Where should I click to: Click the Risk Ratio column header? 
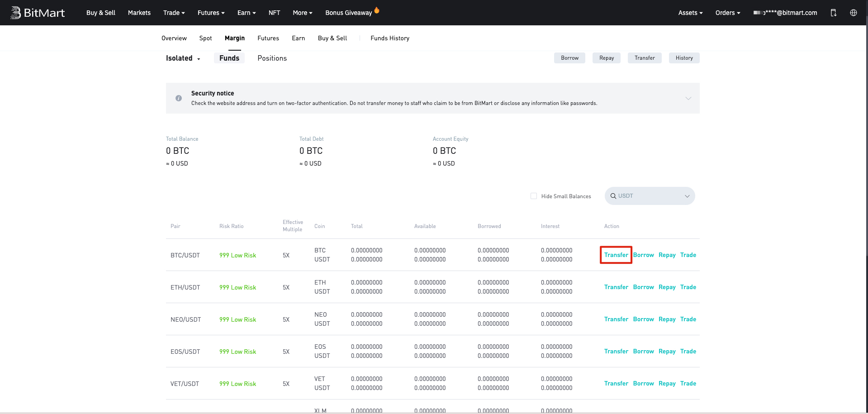point(231,226)
